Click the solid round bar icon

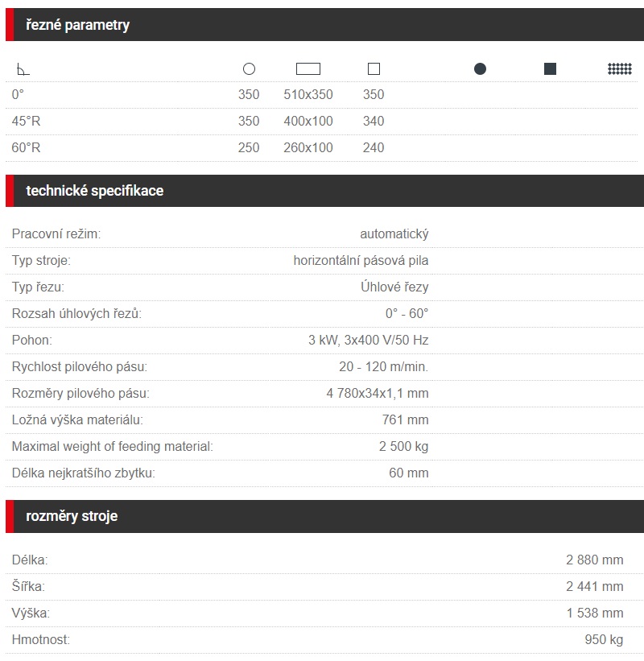(x=480, y=68)
